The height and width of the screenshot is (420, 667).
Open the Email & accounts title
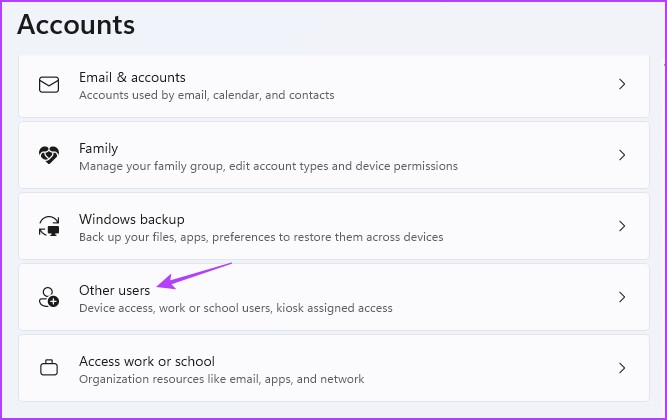point(132,77)
